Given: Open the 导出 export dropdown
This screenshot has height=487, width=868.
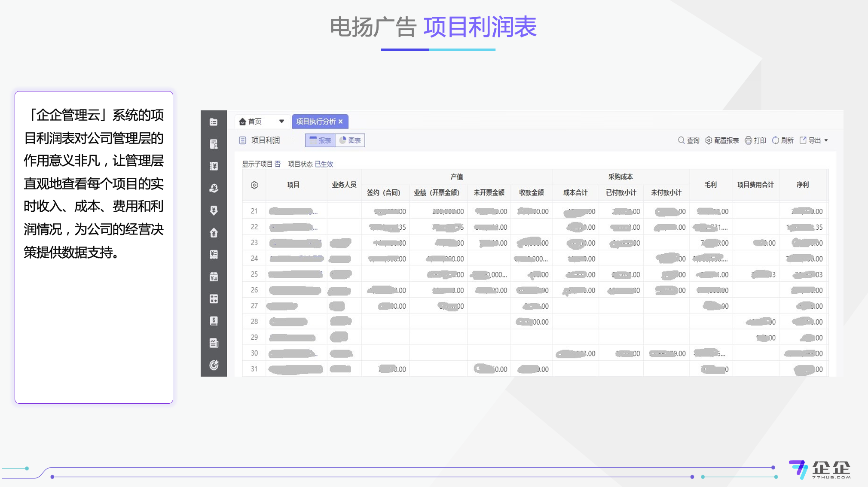Looking at the screenshot, I should [x=815, y=140].
